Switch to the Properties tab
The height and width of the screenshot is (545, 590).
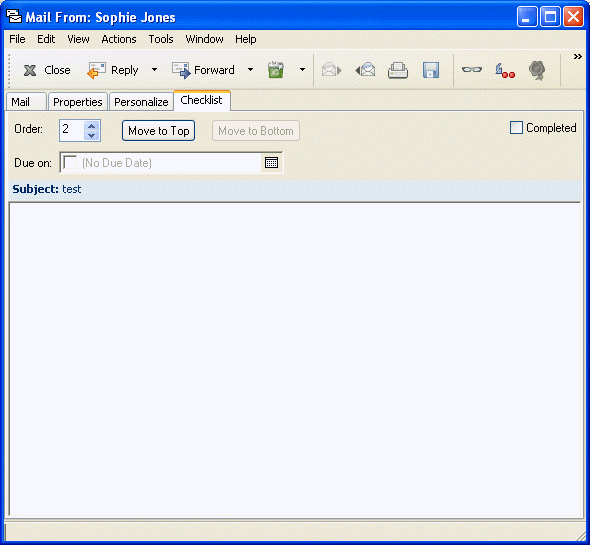(78, 102)
